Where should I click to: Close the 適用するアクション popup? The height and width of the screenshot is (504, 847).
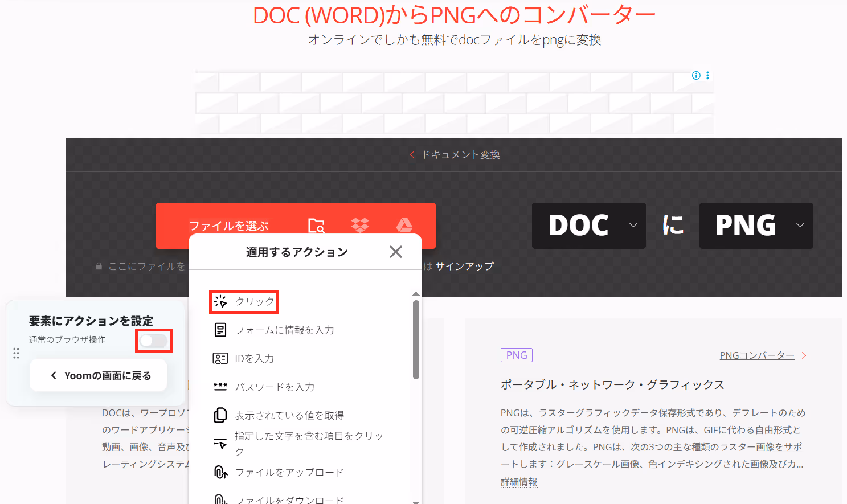point(396,252)
